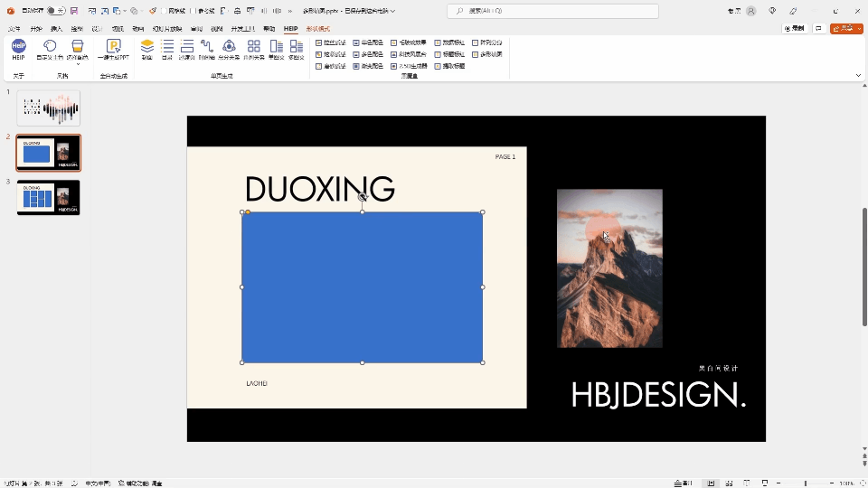This screenshot has height=488, width=868.
Task: Select slide 3 thumbnail
Action: tap(48, 198)
